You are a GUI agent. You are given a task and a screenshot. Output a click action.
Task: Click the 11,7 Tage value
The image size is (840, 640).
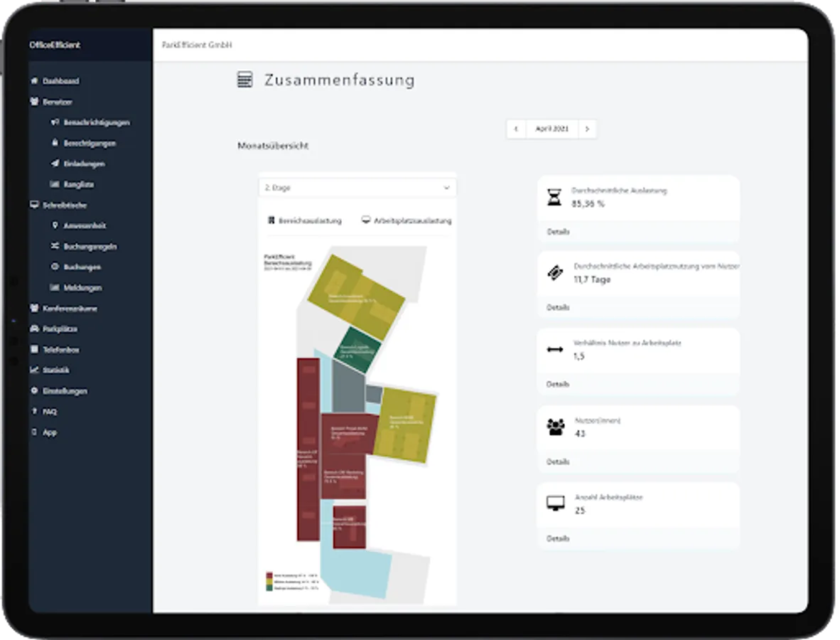pyautogui.click(x=592, y=279)
